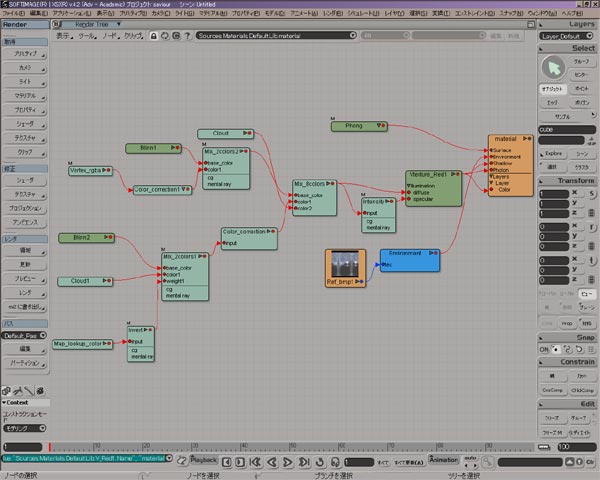Step back one frame button
The width and height of the screenshot is (600, 480).
coord(227,462)
